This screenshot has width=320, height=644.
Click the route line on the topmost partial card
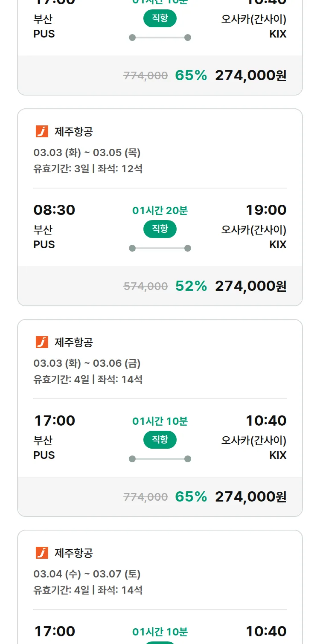tap(160, 38)
